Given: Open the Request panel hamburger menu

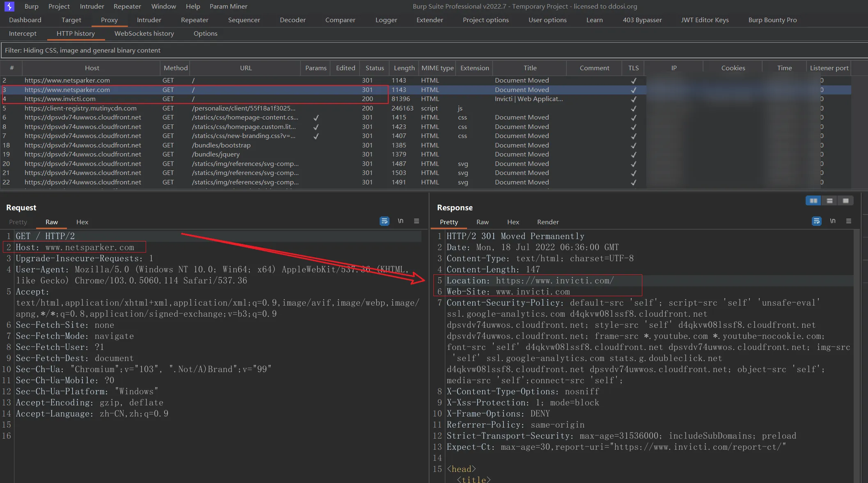Looking at the screenshot, I should [417, 221].
